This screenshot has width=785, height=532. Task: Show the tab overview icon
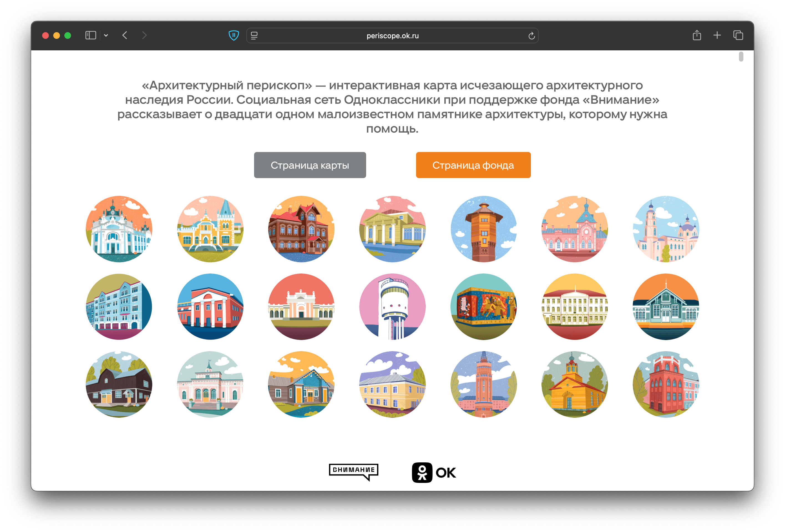pyautogui.click(x=738, y=35)
